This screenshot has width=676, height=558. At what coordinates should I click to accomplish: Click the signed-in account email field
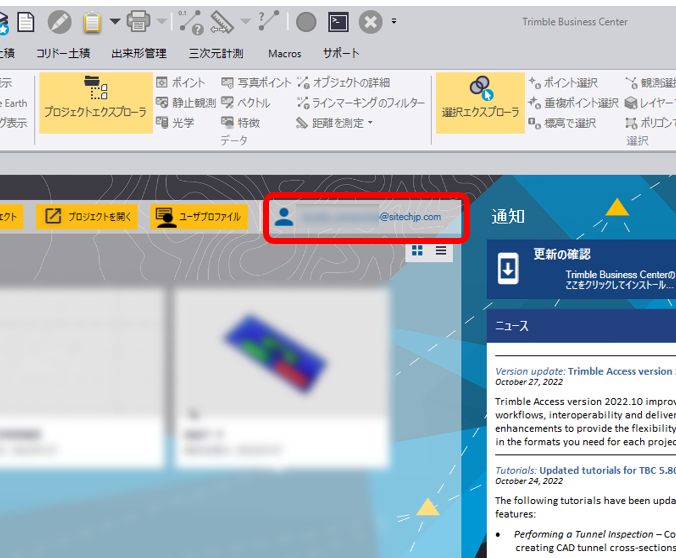pos(365,216)
